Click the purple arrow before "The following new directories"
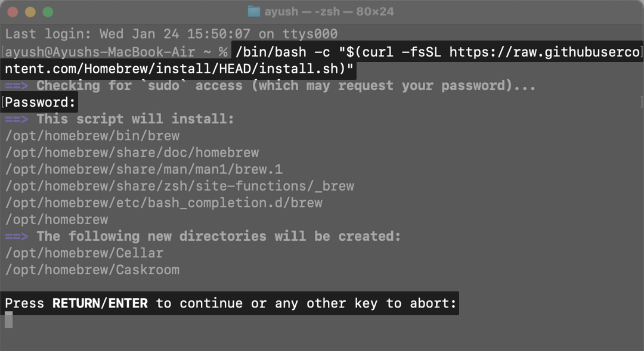 [17, 236]
